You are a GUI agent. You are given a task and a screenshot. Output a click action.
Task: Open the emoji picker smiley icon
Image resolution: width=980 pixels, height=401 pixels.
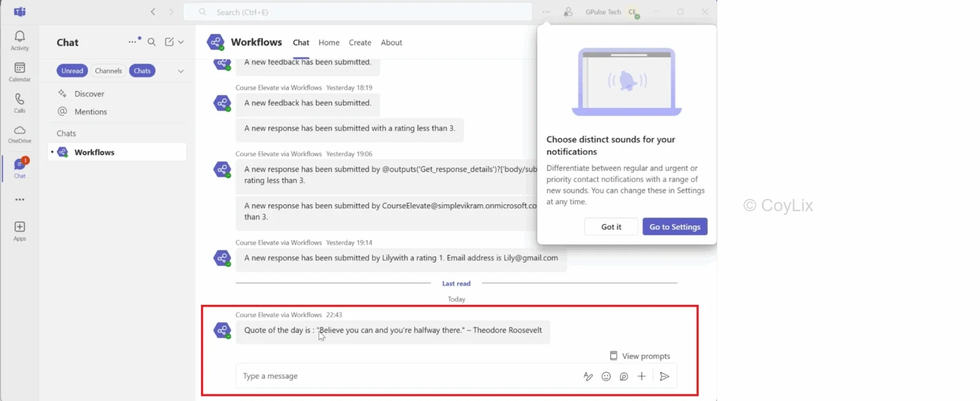(x=606, y=377)
